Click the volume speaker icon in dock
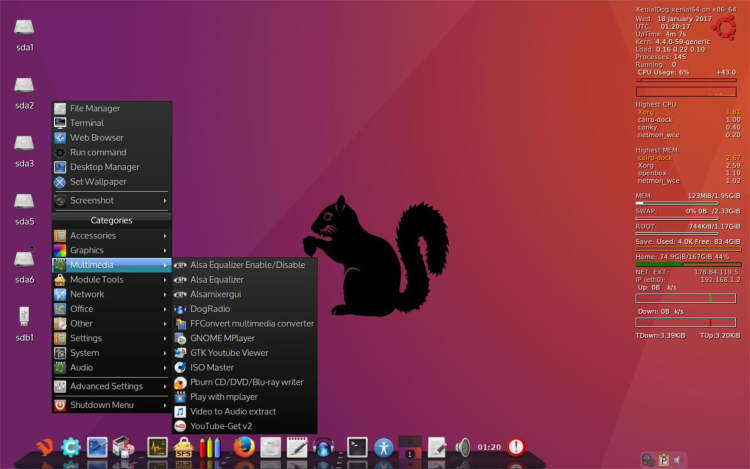Viewport: 750px width, 469px height. [x=462, y=447]
